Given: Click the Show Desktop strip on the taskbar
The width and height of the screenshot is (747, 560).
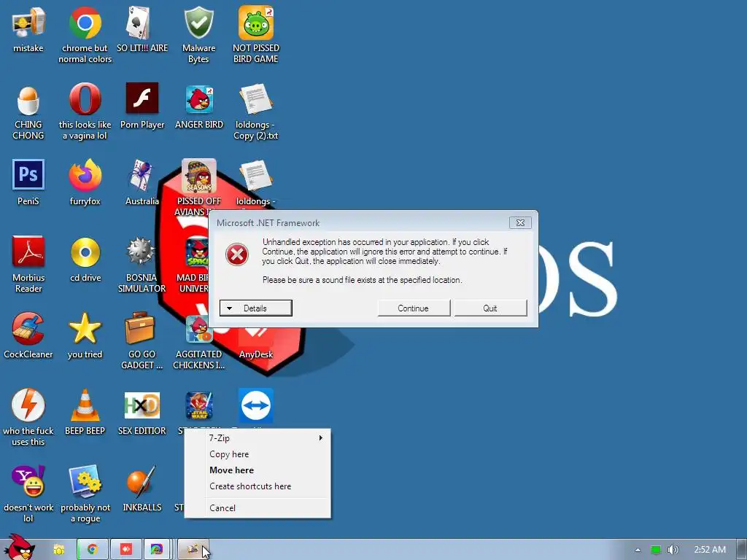Looking at the screenshot, I should click(x=741, y=550).
